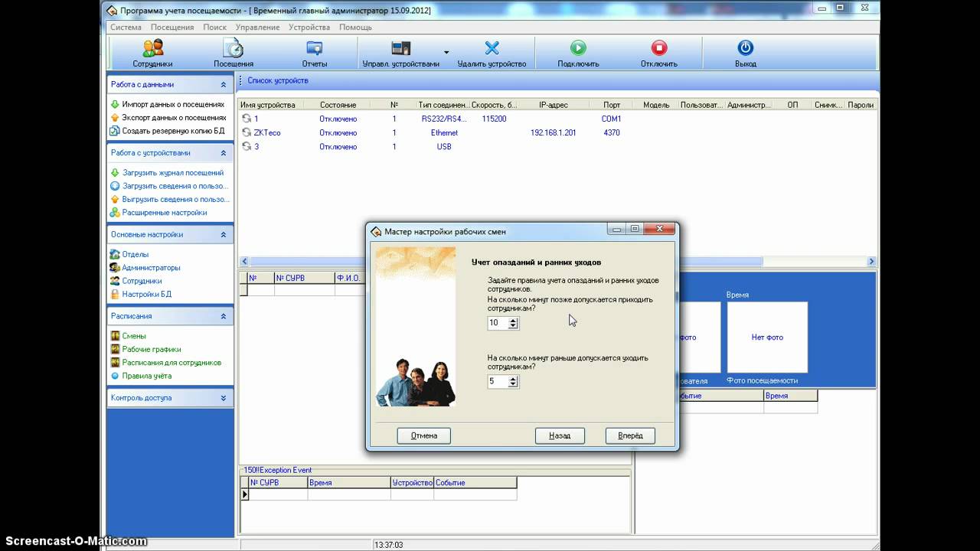Click the Управл. устройствами toolbar icon

(x=401, y=48)
